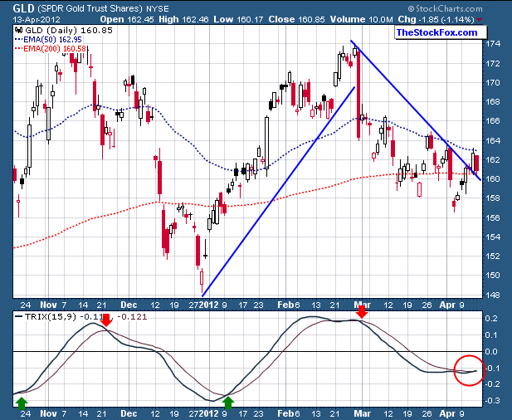Screen dimensions: 512x420
Task: Click 'Apr' on the date axis under the price panel
Action: point(447,305)
